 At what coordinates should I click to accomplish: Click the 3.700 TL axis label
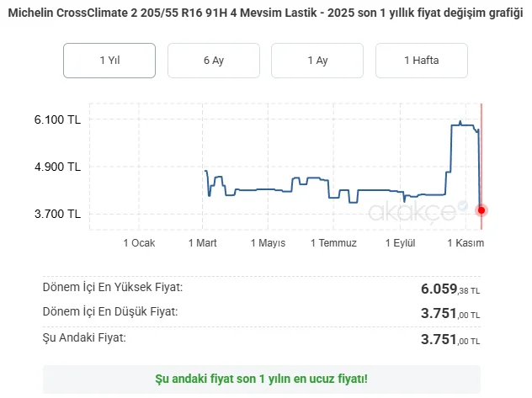tap(57, 214)
